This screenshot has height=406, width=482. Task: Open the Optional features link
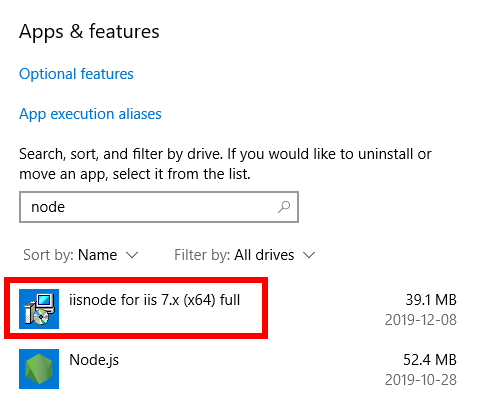[76, 74]
